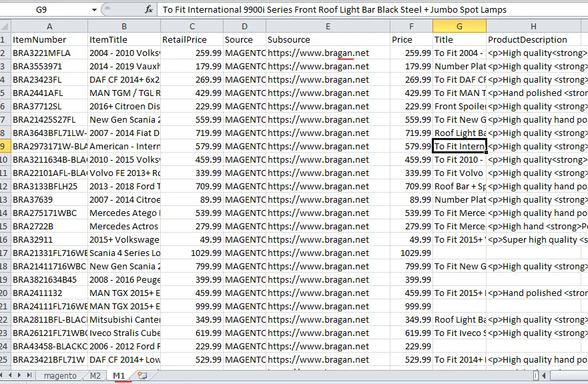Select RetailPrice cell 89.99 in column C

tap(192, 200)
